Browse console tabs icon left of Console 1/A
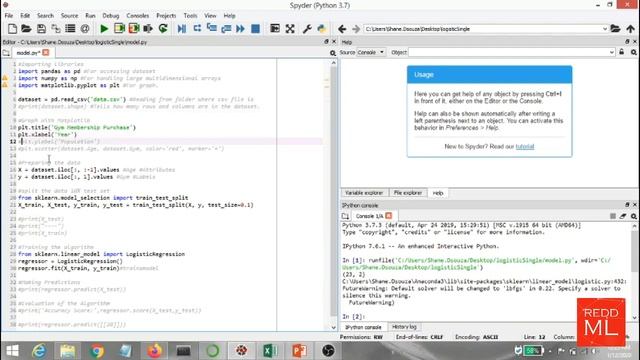Viewport: 640px width, 360px height. click(345, 216)
